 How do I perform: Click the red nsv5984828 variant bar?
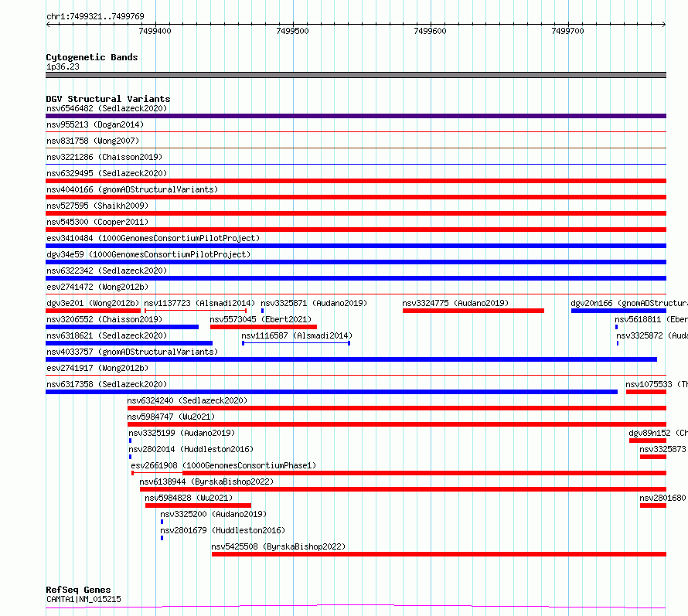[199, 505]
